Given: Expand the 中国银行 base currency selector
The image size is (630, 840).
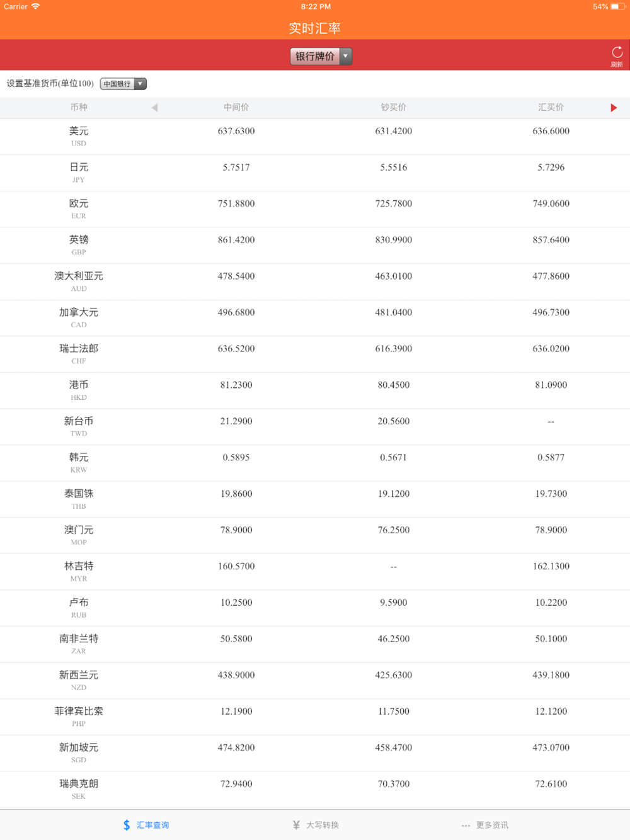Looking at the screenshot, I should point(123,84).
